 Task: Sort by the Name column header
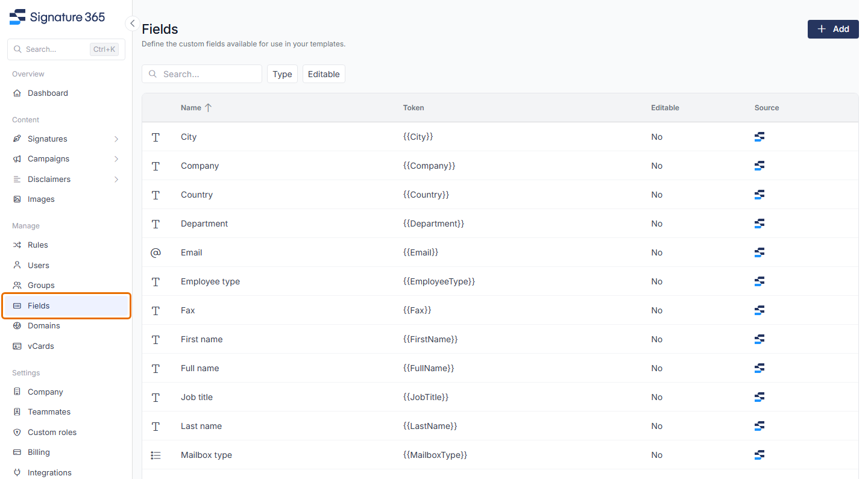(197, 108)
